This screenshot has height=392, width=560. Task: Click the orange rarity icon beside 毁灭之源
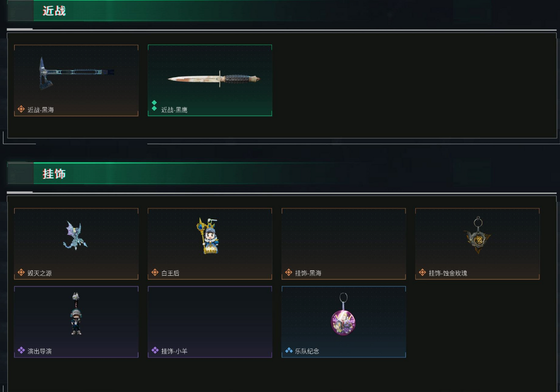(21, 272)
